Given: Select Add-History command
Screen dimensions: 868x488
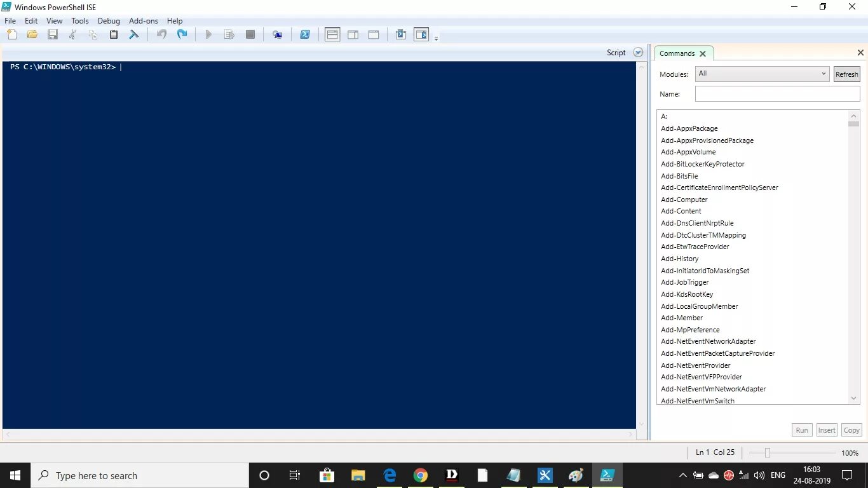Looking at the screenshot, I should point(679,259).
